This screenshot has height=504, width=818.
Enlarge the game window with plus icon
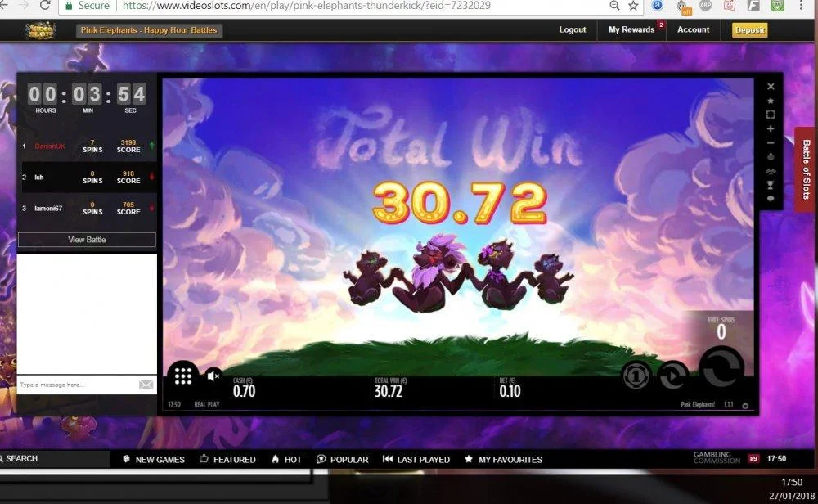(771, 129)
